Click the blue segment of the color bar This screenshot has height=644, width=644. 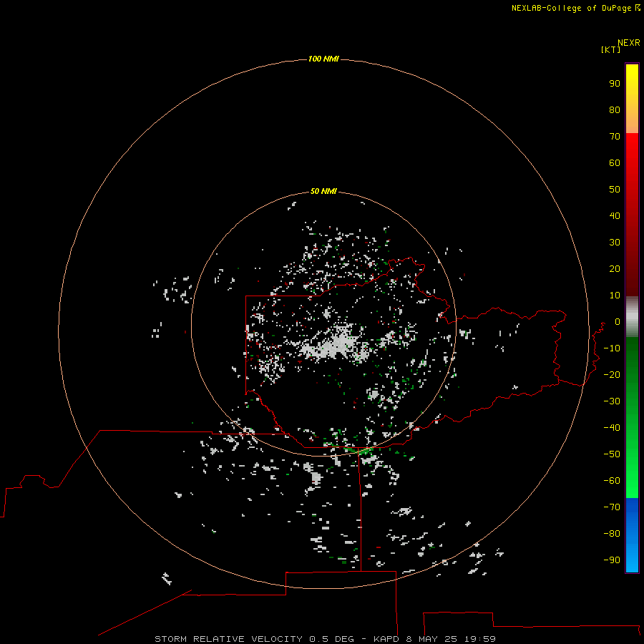pyautogui.click(x=632, y=535)
